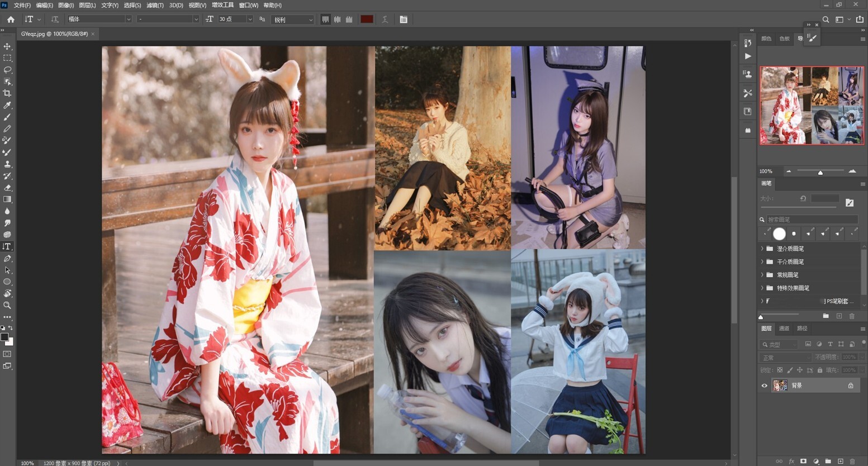This screenshot has width=868, height=466.
Task: Select the Zoom magnifier tool
Action: (x=7, y=306)
